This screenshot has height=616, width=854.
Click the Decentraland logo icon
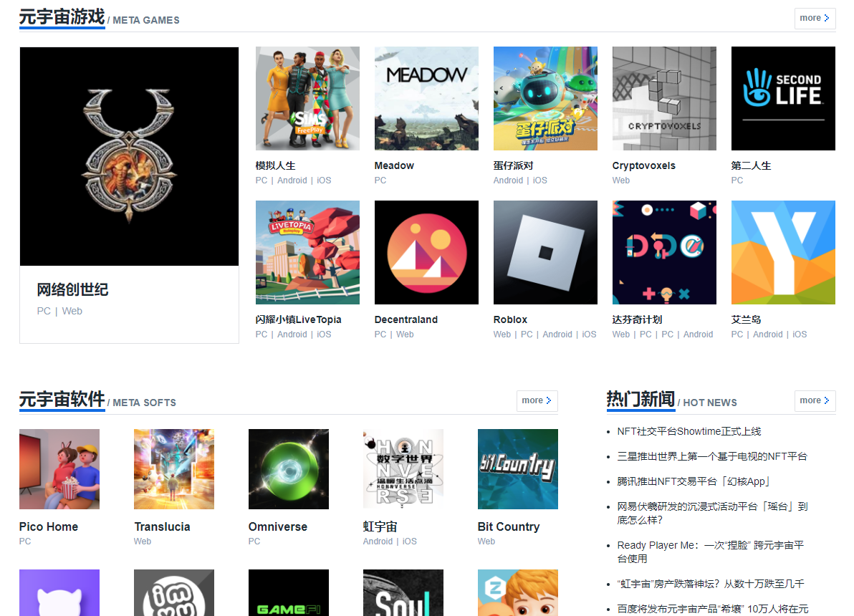click(426, 253)
